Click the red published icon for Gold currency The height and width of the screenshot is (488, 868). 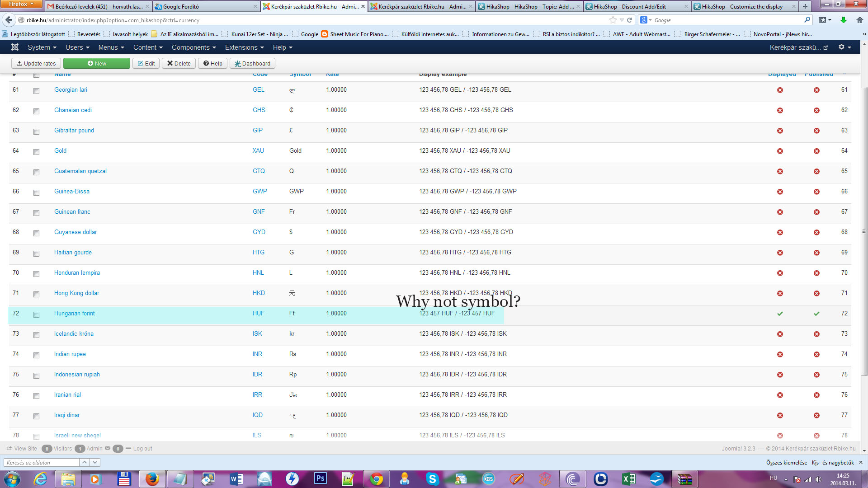[816, 151]
